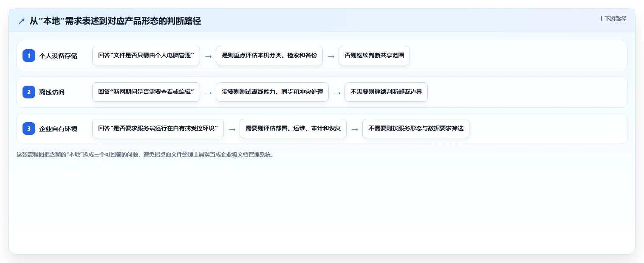This screenshot has height=263, width=644.
Task: Select step badge 1 for 个人设备存储
Action: 29,55
